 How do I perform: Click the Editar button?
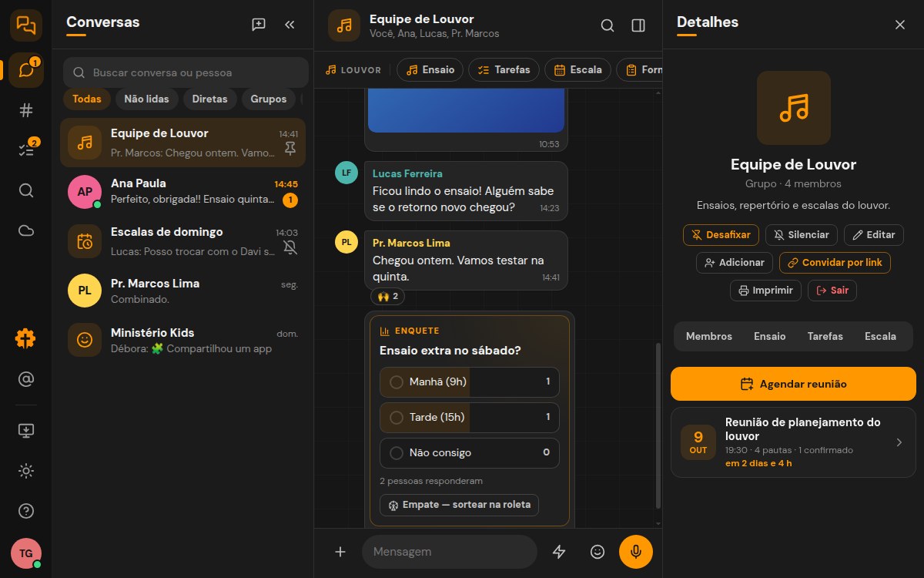click(x=874, y=234)
